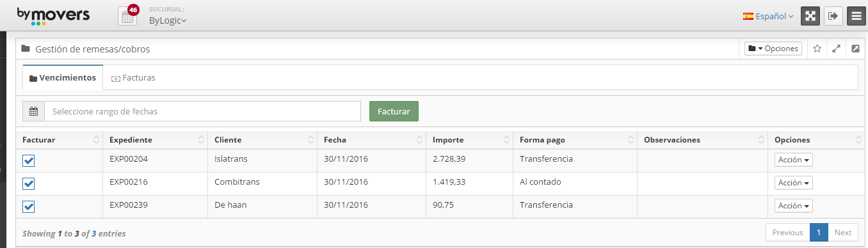Open Acción dropdown for De haan row
Viewport: 868px width, 248px height.
click(793, 206)
